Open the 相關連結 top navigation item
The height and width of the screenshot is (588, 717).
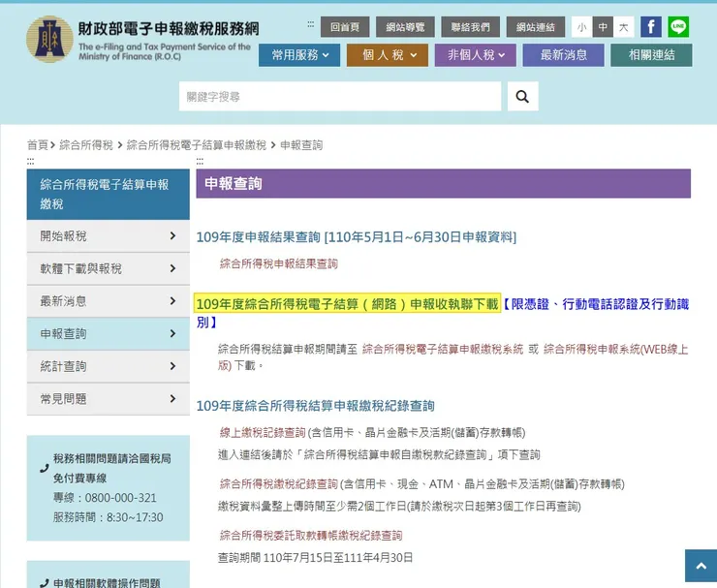click(x=651, y=55)
